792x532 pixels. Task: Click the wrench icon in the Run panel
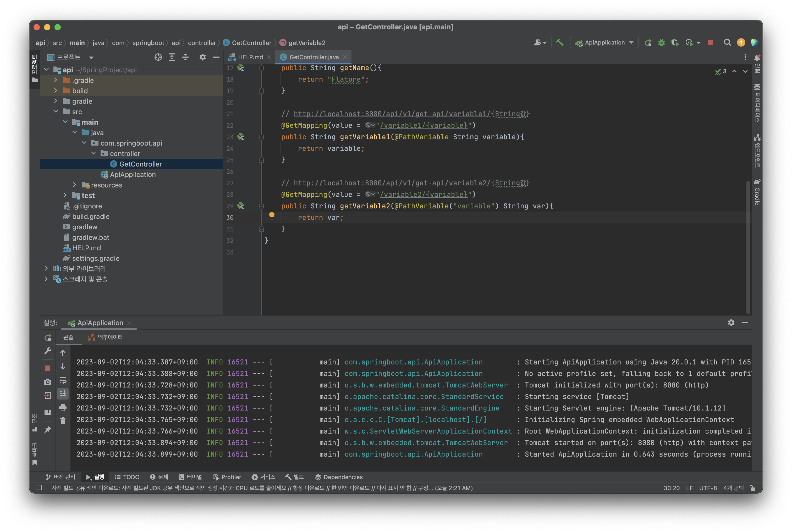tap(48, 351)
